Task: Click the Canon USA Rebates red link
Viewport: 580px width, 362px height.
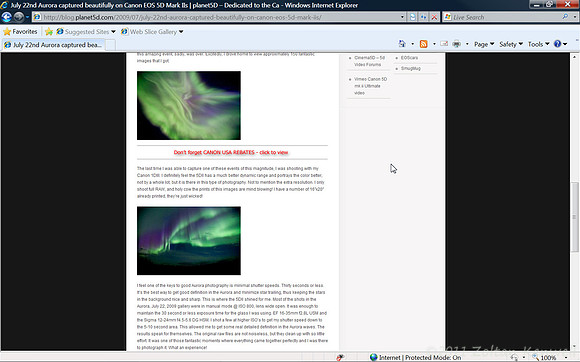Action: pos(231,152)
